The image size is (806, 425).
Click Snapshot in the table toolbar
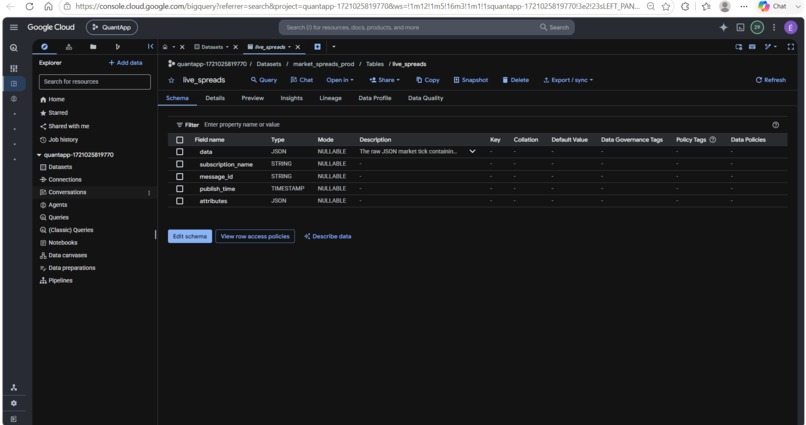tap(470, 80)
